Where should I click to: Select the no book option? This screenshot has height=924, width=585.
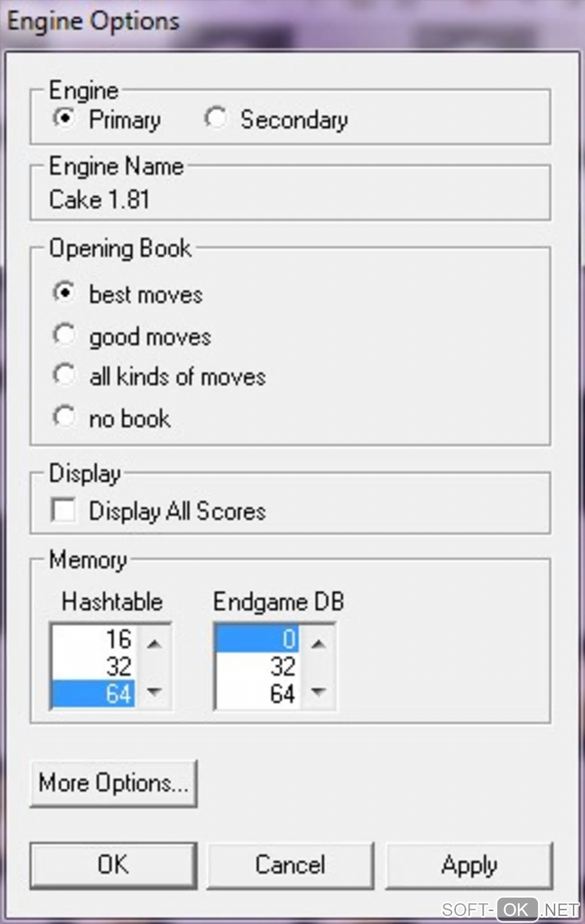64,417
